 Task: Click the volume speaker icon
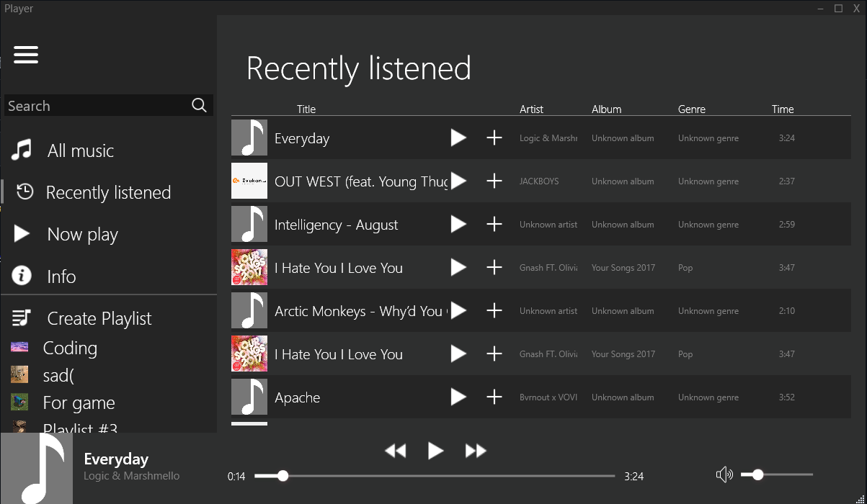point(724,474)
